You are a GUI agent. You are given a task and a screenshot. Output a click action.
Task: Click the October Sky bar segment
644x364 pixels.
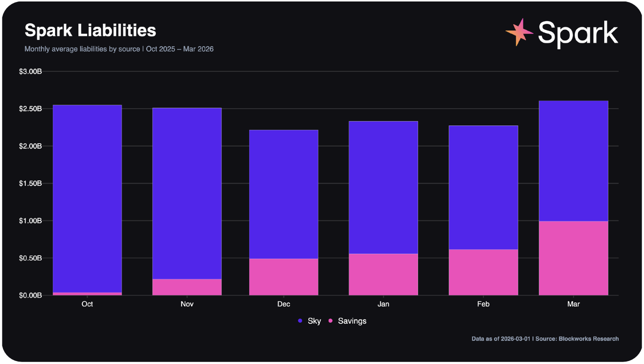(x=87, y=199)
